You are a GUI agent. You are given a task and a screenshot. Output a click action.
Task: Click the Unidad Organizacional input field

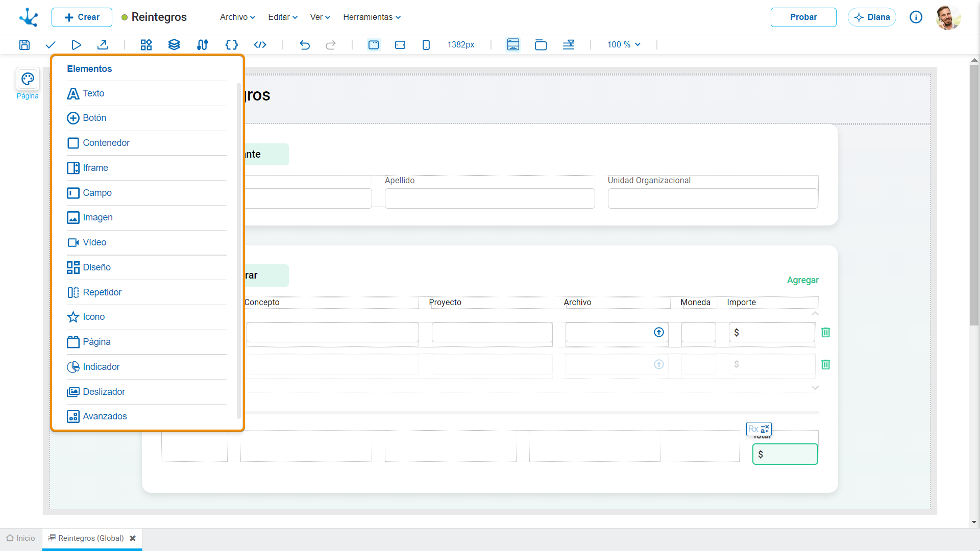tap(713, 198)
